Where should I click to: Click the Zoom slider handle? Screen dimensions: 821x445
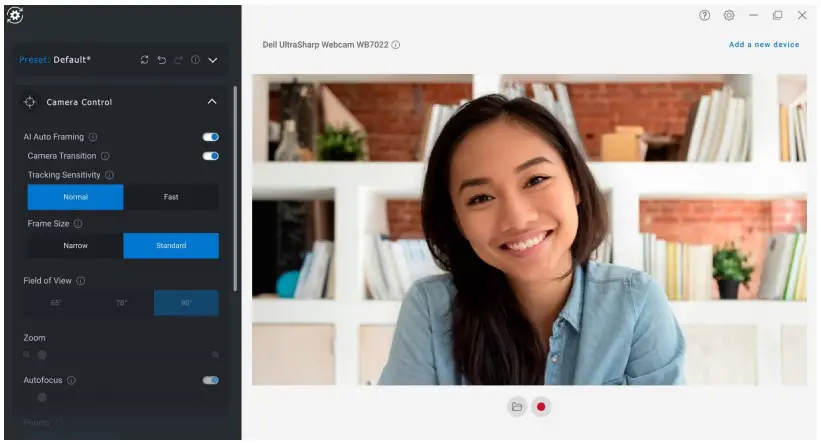pos(42,355)
